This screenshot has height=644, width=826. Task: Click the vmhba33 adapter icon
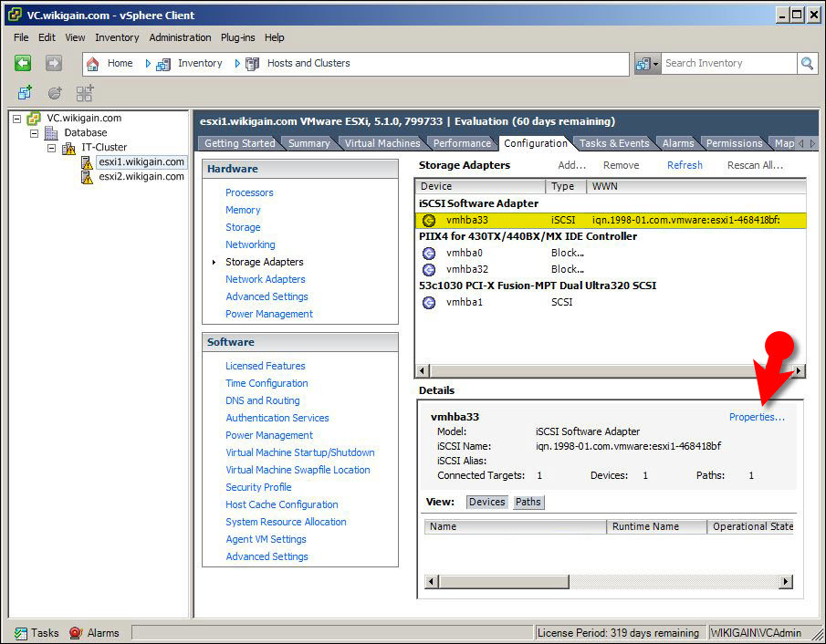pos(429,220)
